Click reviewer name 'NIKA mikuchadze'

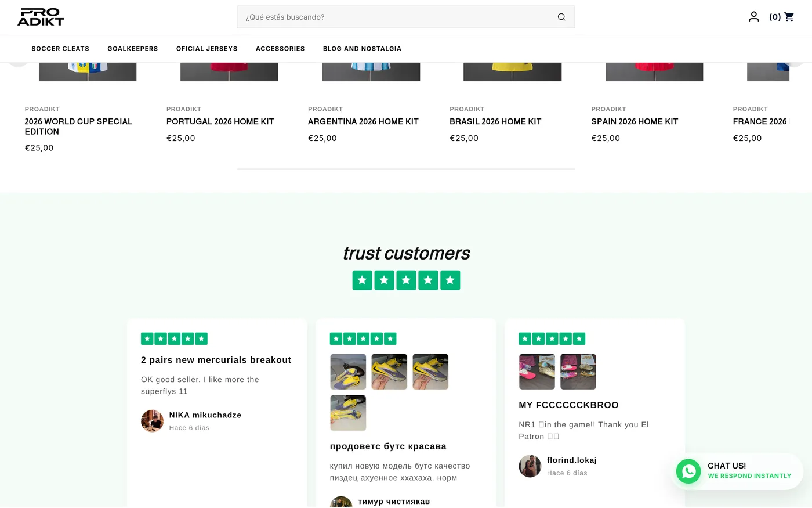pos(205,415)
